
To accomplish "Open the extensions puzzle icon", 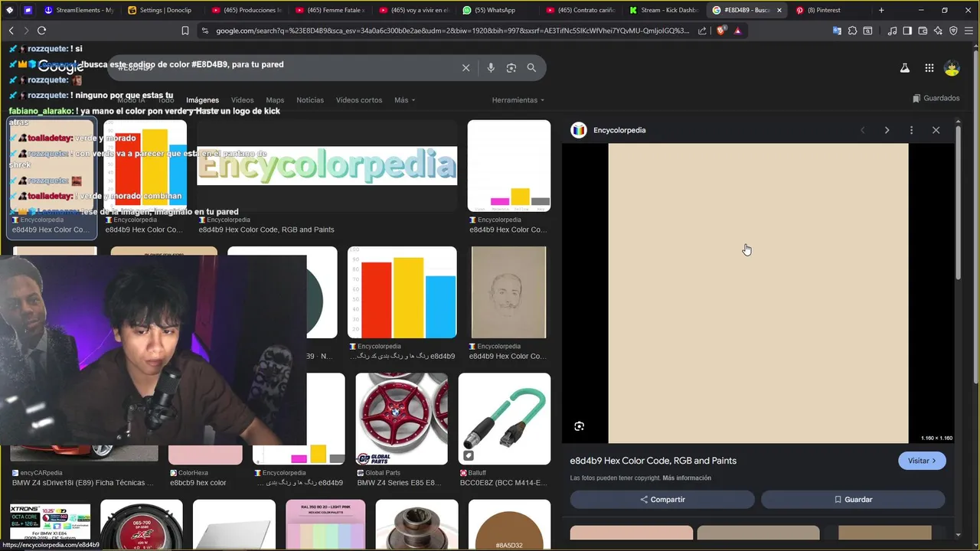I will (852, 31).
